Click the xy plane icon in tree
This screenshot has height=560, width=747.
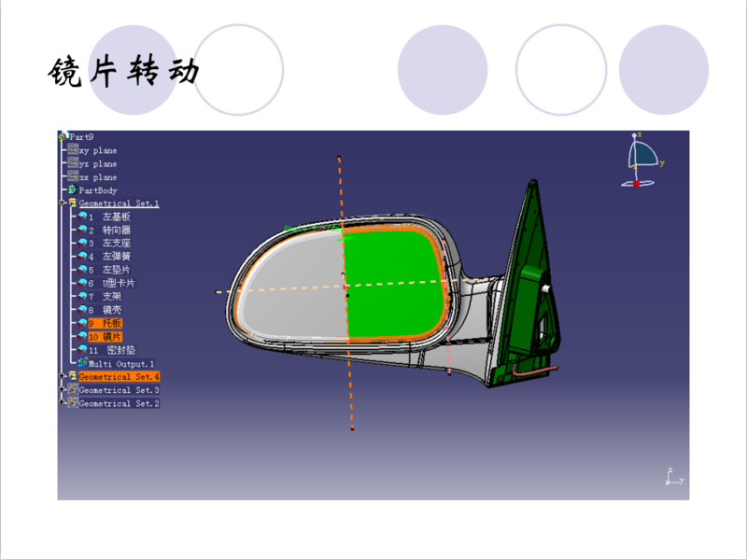pyautogui.click(x=73, y=149)
